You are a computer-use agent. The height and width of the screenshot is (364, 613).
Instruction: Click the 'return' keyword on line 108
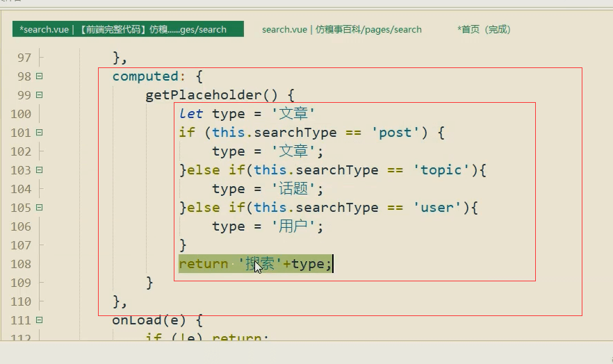(x=203, y=264)
